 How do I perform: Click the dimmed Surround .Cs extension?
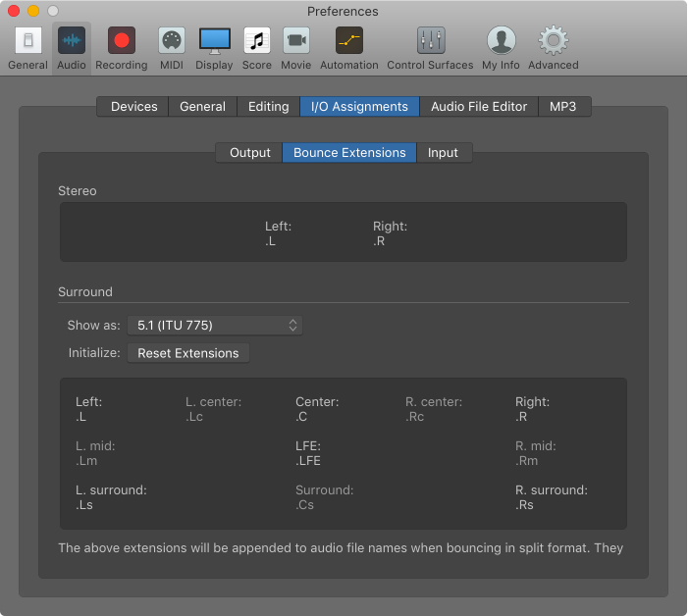305,505
